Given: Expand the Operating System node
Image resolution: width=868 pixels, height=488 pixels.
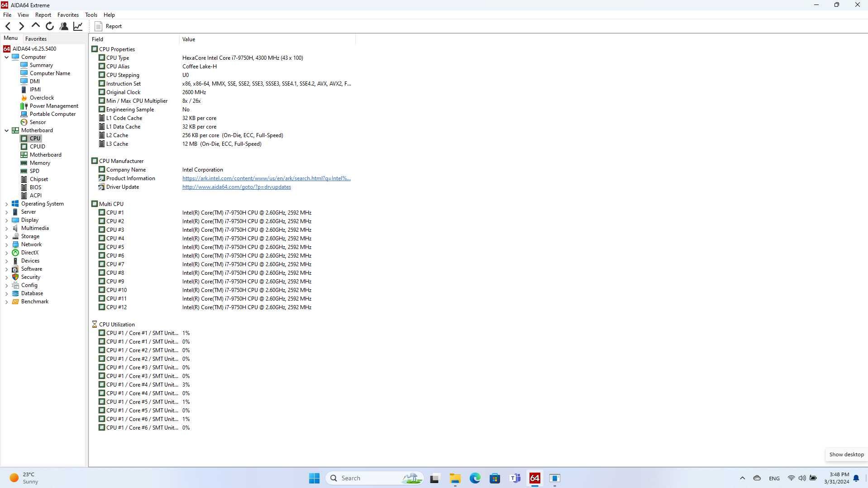Looking at the screenshot, I should pos(6,204).
